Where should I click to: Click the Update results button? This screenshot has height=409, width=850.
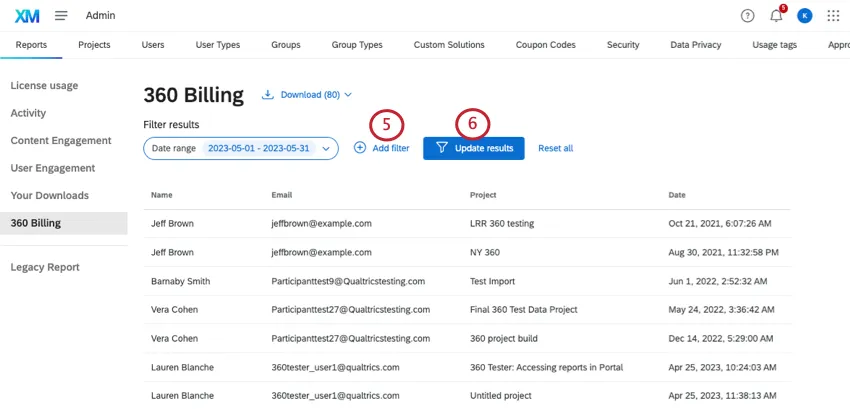(474, 148)
